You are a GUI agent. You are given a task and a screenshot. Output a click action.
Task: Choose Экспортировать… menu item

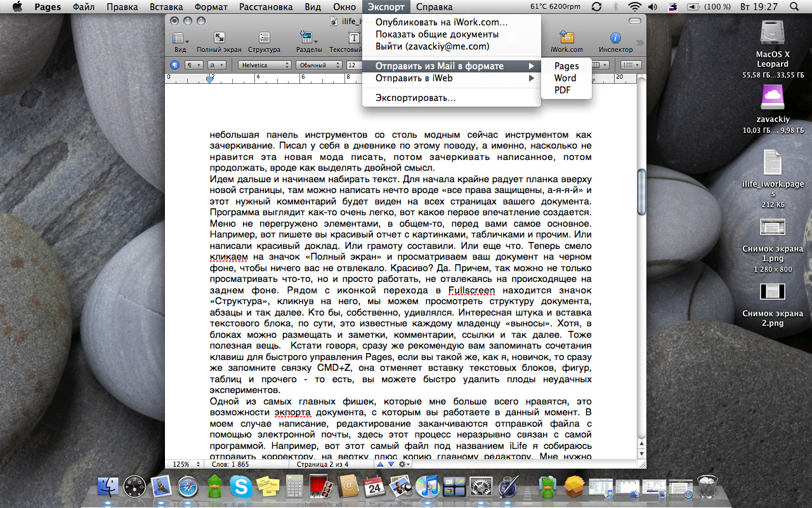452,98
